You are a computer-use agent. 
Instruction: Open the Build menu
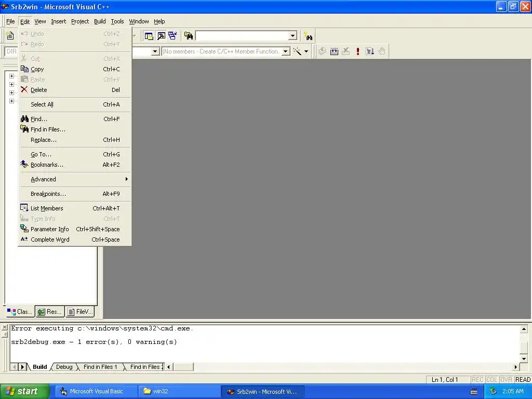[100, 21]
